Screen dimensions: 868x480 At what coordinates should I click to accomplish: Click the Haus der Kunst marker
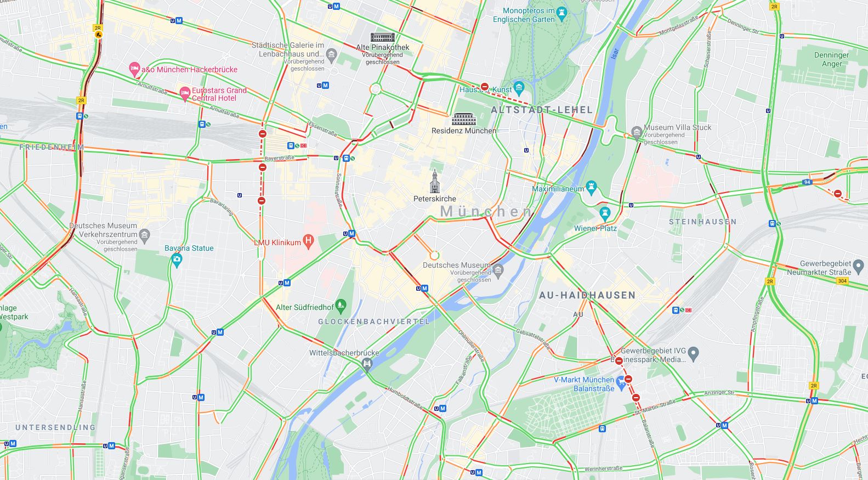point(519,88)
